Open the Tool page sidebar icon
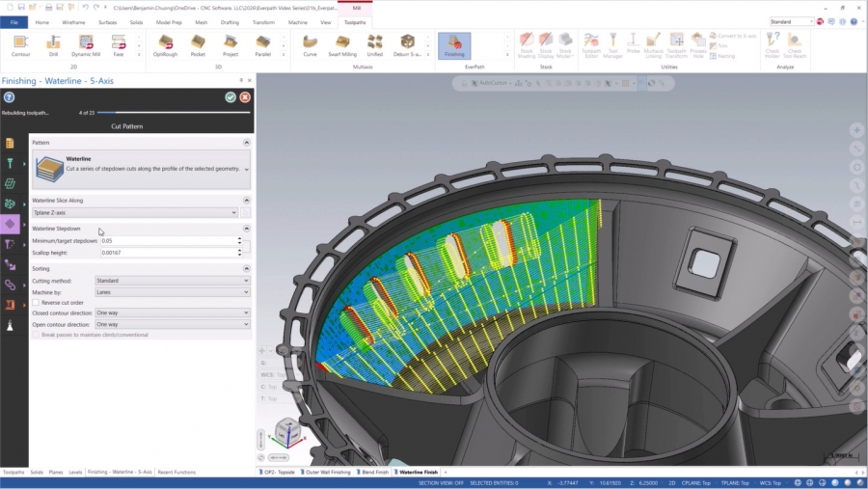 10,163
